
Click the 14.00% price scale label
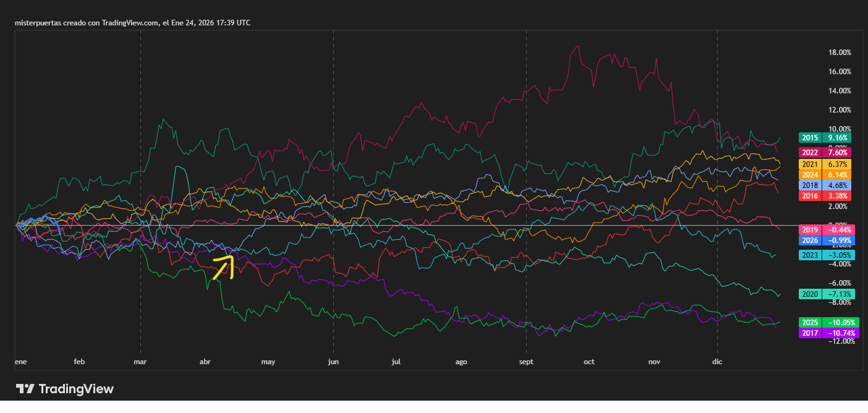click(838, 91)
